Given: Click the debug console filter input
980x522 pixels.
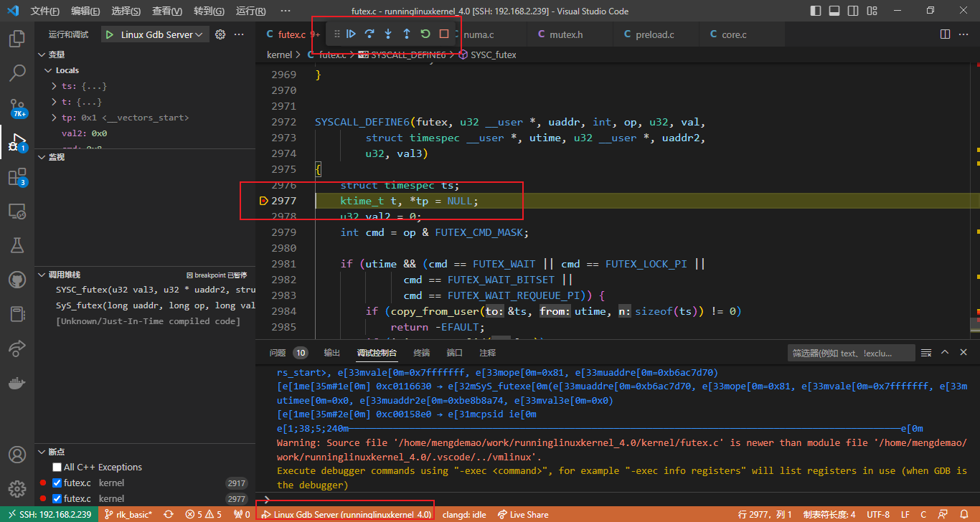Looking at the screenshot, I should click(x=851, y=353).
